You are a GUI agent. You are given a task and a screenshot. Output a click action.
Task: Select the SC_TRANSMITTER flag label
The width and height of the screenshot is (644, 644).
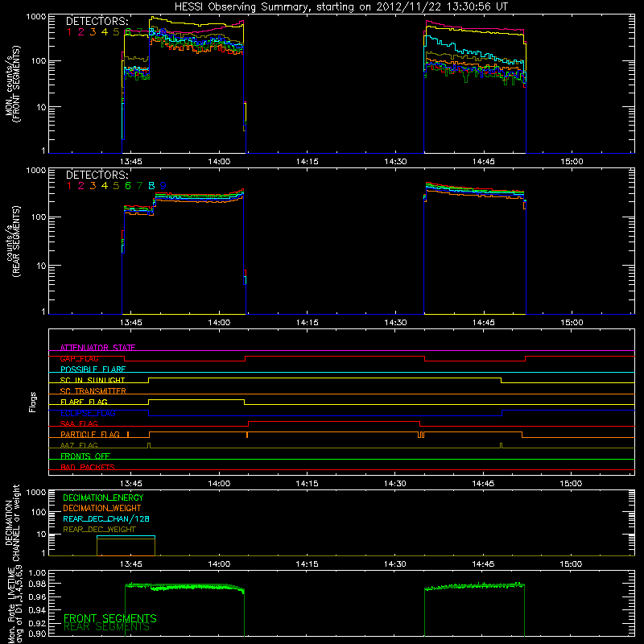pyautogui.click(x=93, y=391)
